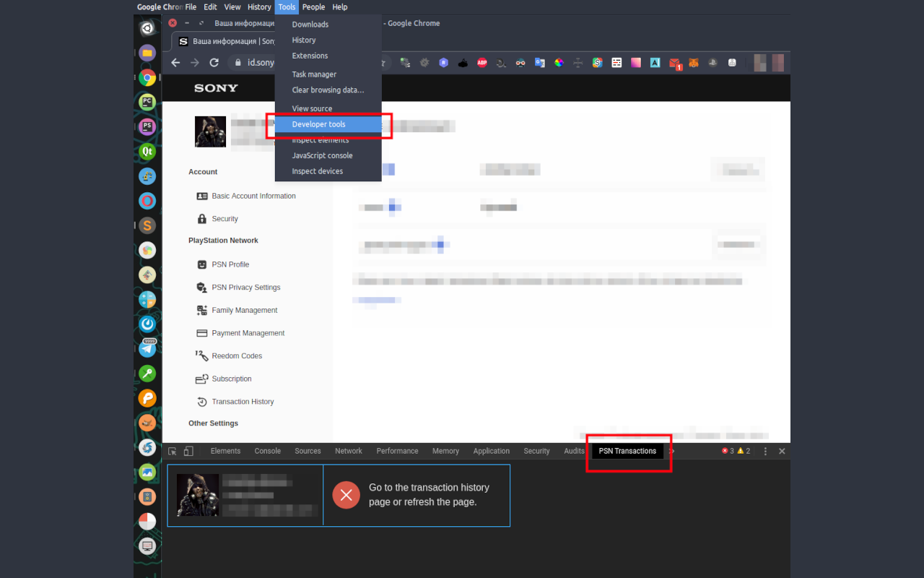The width and height of the screenshot is (924, 578).
Task: Choose Inspect devices menu entry
Action: 328,171
